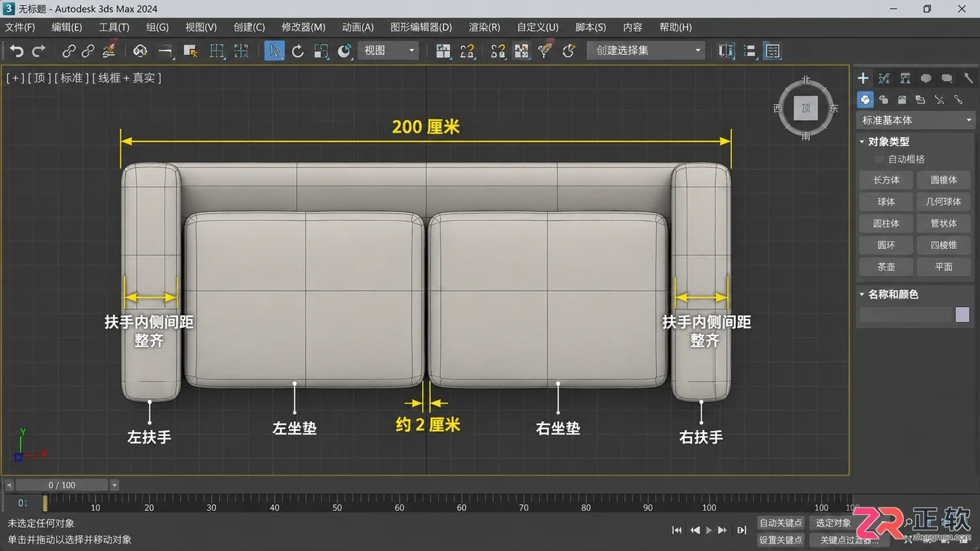The width and height of the screenshot is (980, 551).
Task: Open the 创建选择集 selection set dropdown
Action: [x=646, y=51]
